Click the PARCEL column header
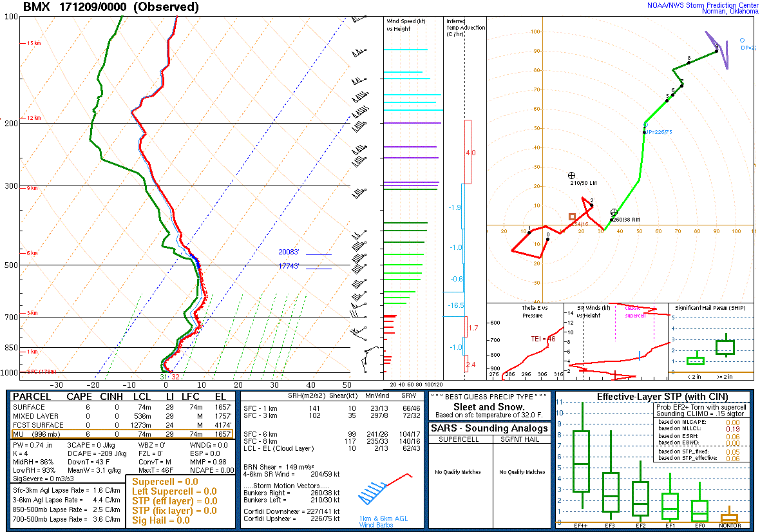This screenshot has width=760, height=532. pyautogui.click(x=32, y=396)
